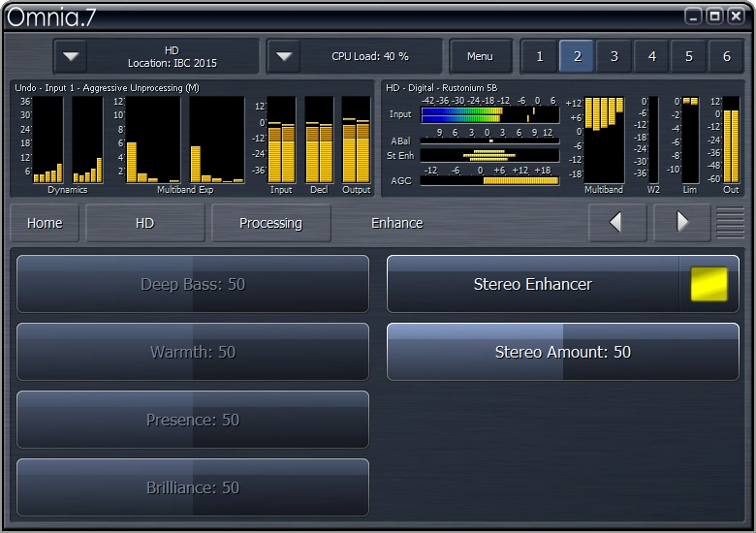Go to the Home breadcrumb
This screenshot has width=756, height=533.
click(x=45, y=223)
